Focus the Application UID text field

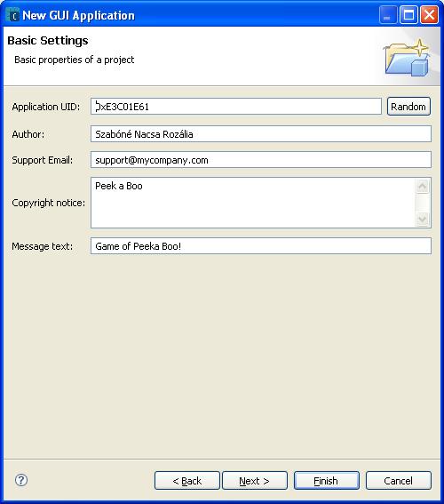click(x=236, y=107)
